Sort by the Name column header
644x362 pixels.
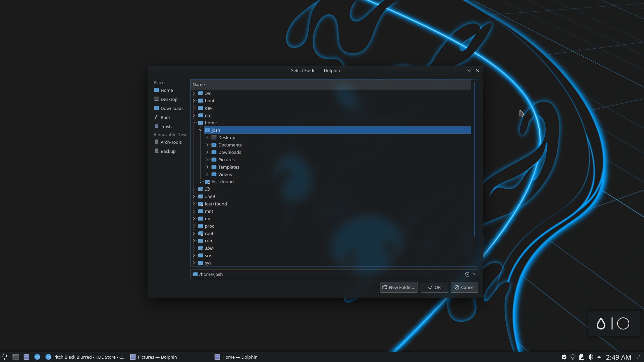coord(331,84)
